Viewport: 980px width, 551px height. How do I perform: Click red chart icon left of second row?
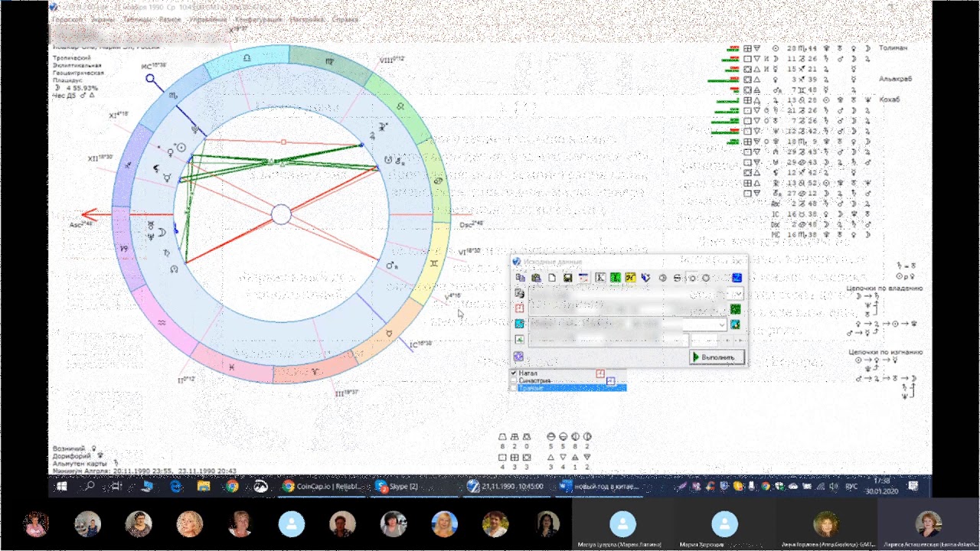[x=519, y=308]
